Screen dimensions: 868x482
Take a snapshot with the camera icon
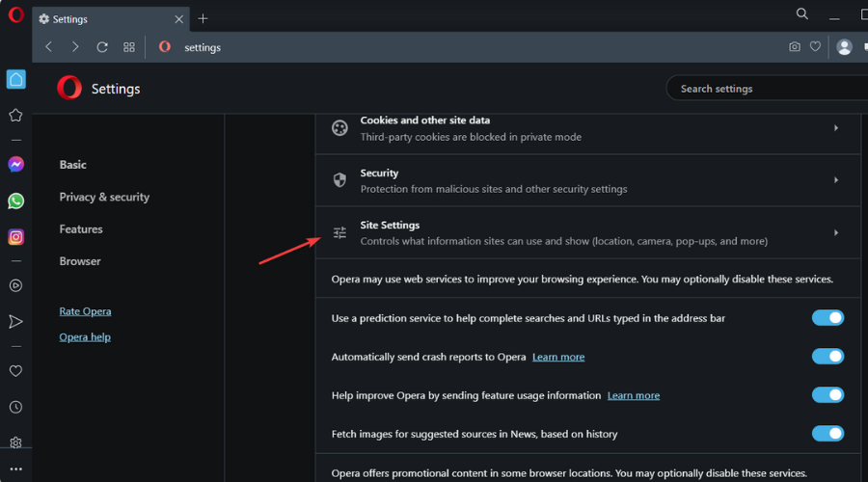coord(795,47)
